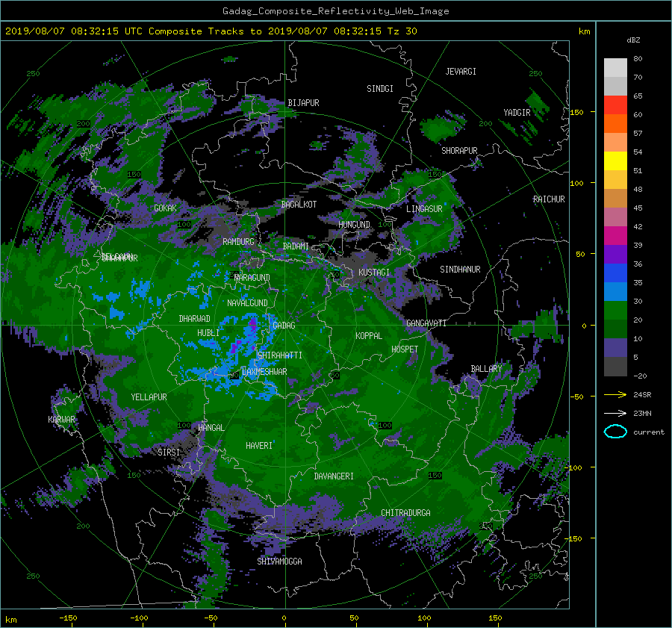Click the HANGAL city label
Screen dimensions: 672x628
211,428
